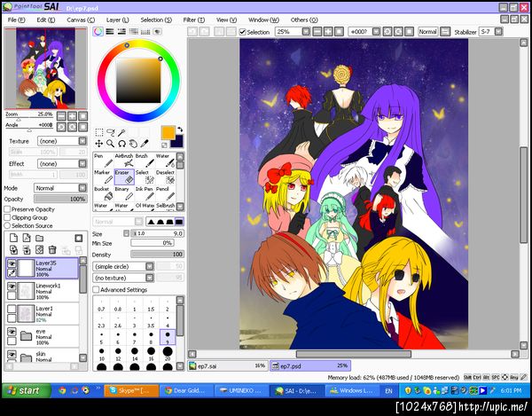The width and height of the screenshot is (532, 416).
Task: Enable Clipping Group checkbox
Action: click(x=7, y=217)
